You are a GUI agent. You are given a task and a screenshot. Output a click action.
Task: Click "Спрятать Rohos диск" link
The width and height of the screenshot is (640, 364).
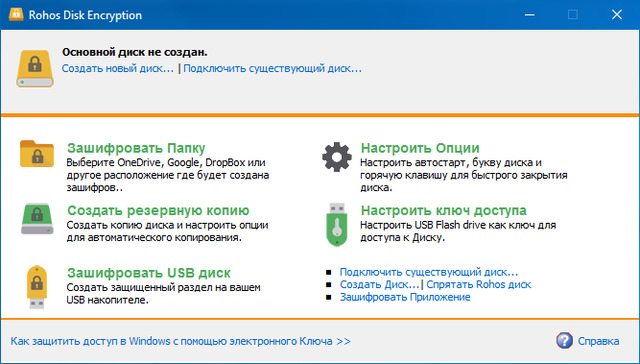[x=479, y=284]
